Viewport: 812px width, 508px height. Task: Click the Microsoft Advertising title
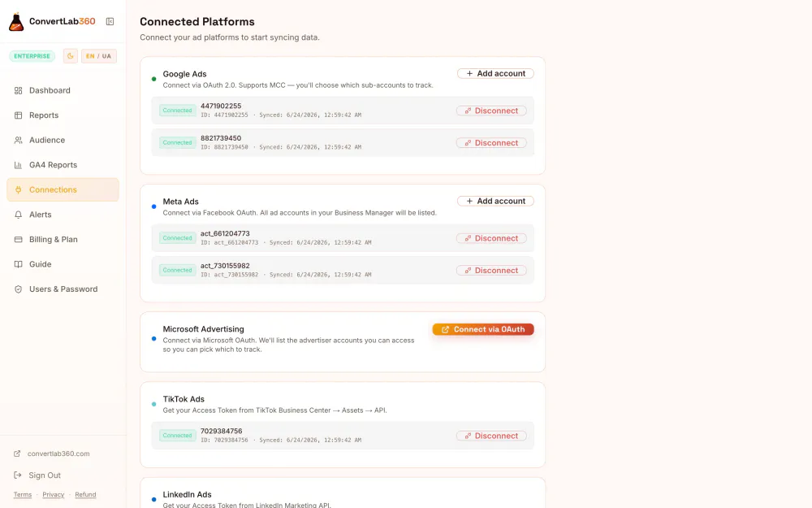click(x=204, y=329)
